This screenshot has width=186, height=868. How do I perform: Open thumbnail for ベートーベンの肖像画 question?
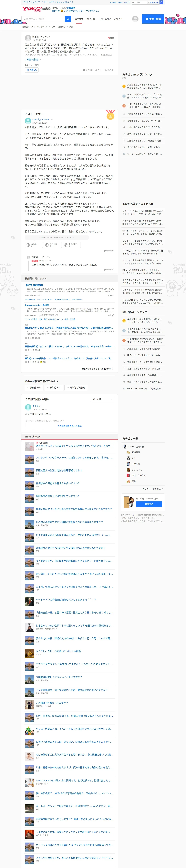(x=29, y=602)
